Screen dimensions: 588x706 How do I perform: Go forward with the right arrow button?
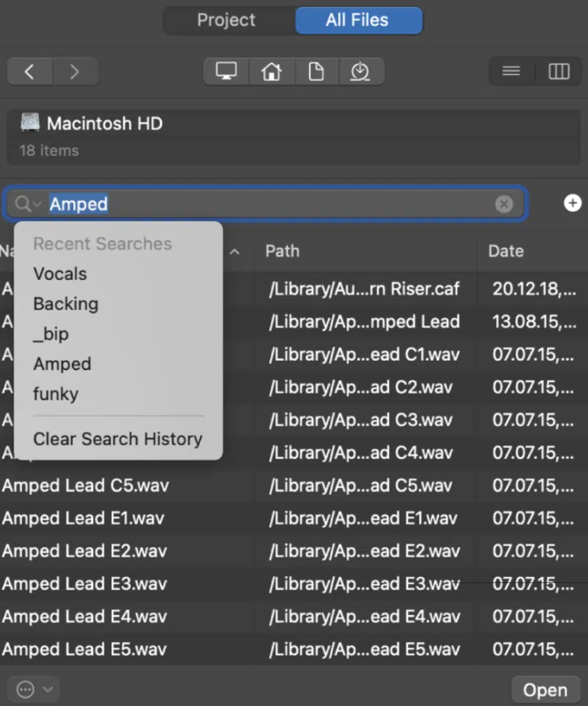pyautogui.click(x=75, y=72)
